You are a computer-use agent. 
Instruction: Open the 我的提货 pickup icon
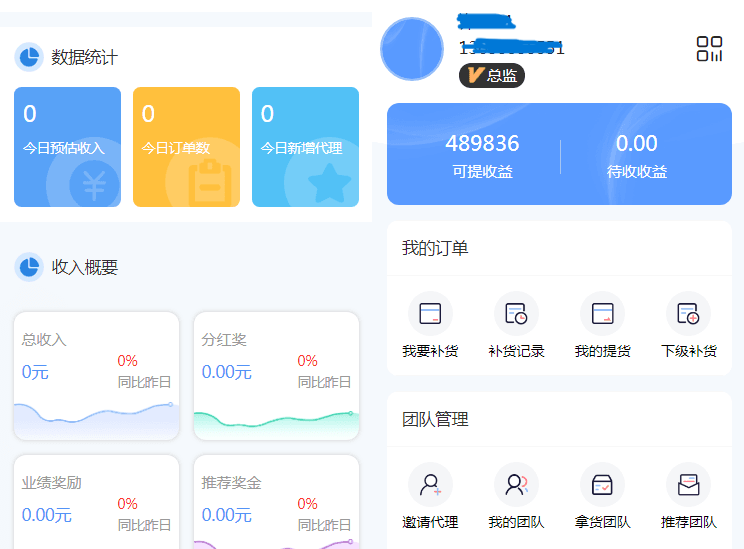pos(602,314)
